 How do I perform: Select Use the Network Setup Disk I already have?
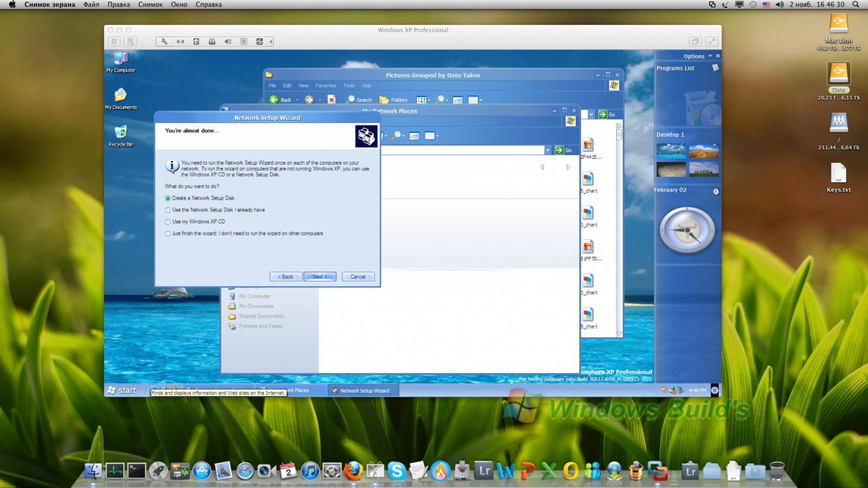(x=215, y=210)
